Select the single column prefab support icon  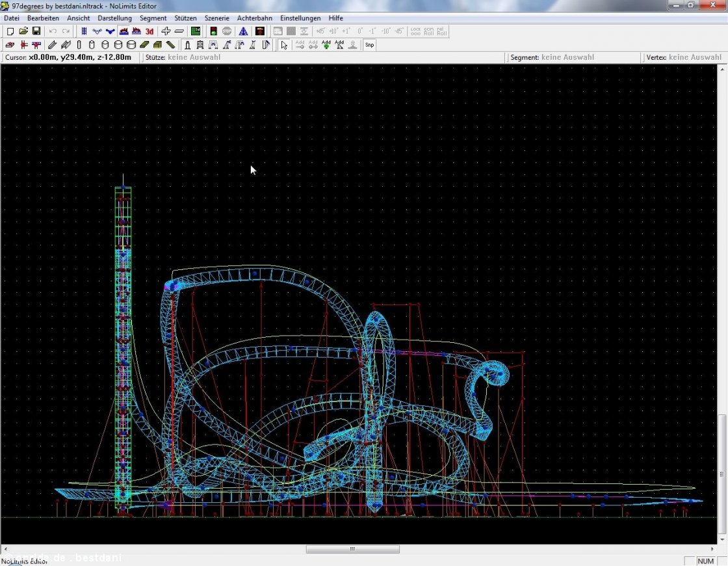pyautogui.click(x=187, y=45)
